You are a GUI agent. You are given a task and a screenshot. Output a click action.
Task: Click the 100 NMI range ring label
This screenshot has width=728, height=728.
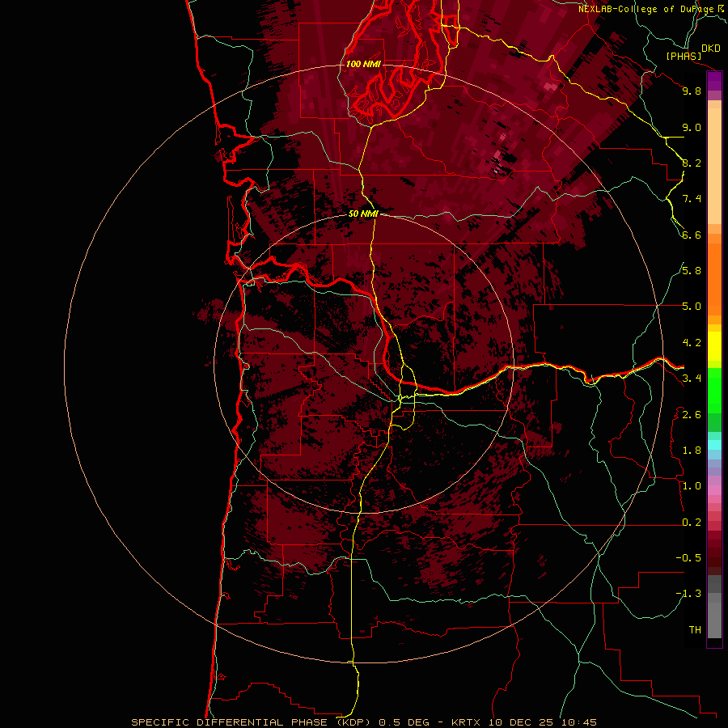363,64
